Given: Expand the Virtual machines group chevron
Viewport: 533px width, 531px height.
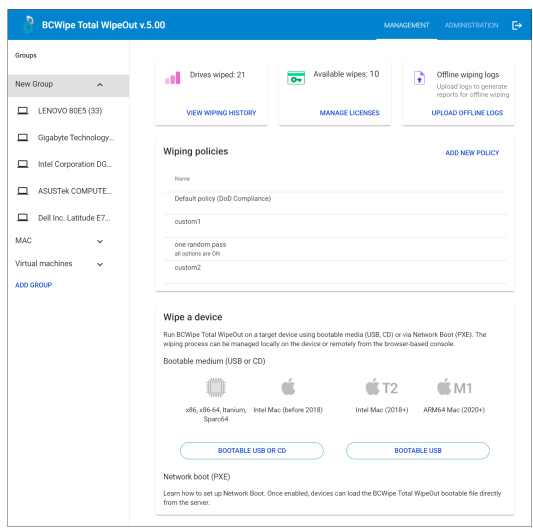Looking at the screenshot, I should 100,264.
